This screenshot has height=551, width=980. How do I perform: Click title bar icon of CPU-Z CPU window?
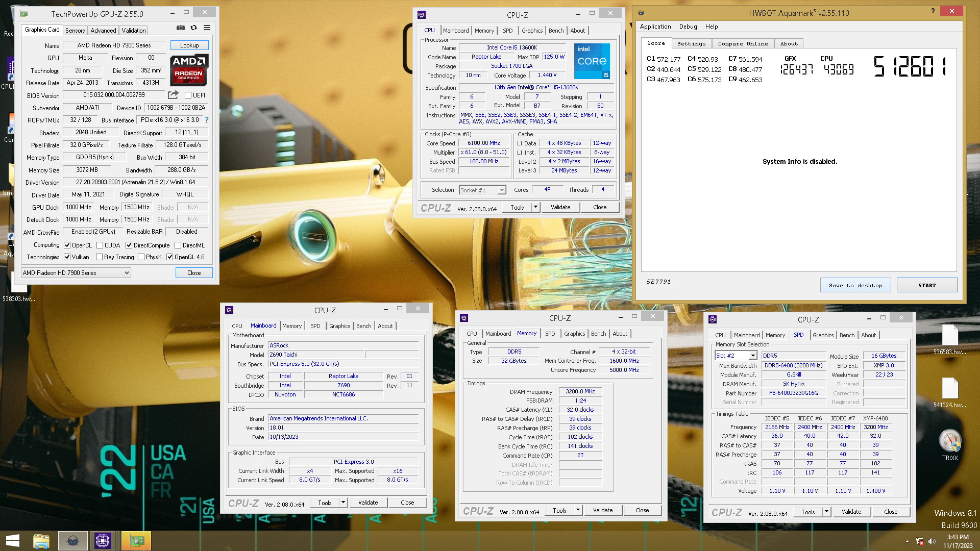point(422,15)
